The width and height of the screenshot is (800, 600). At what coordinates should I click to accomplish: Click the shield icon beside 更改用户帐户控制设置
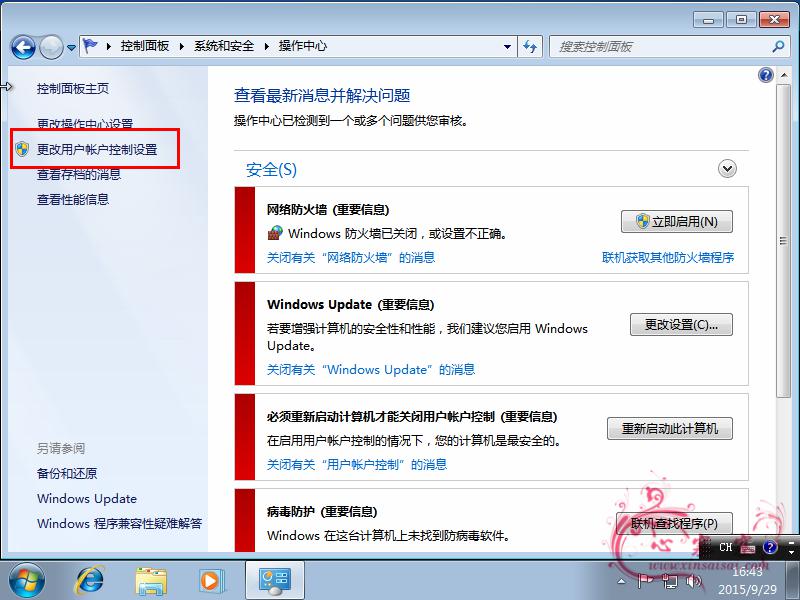point(22,148)
